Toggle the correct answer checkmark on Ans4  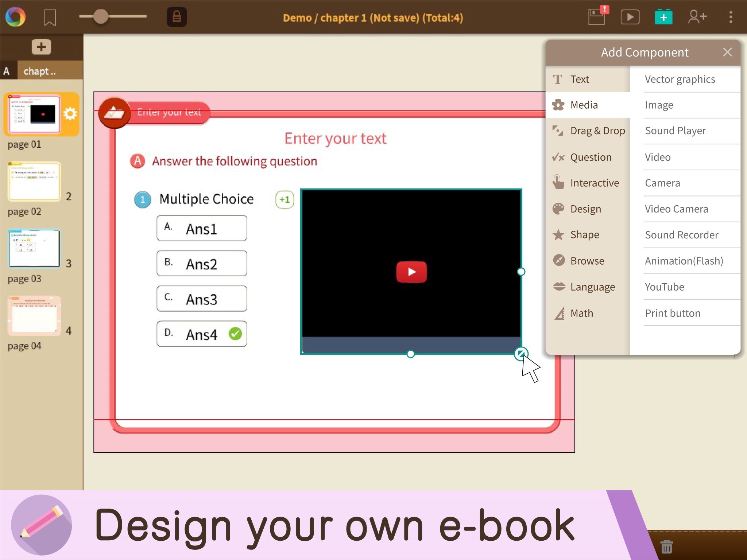(235, 334)
